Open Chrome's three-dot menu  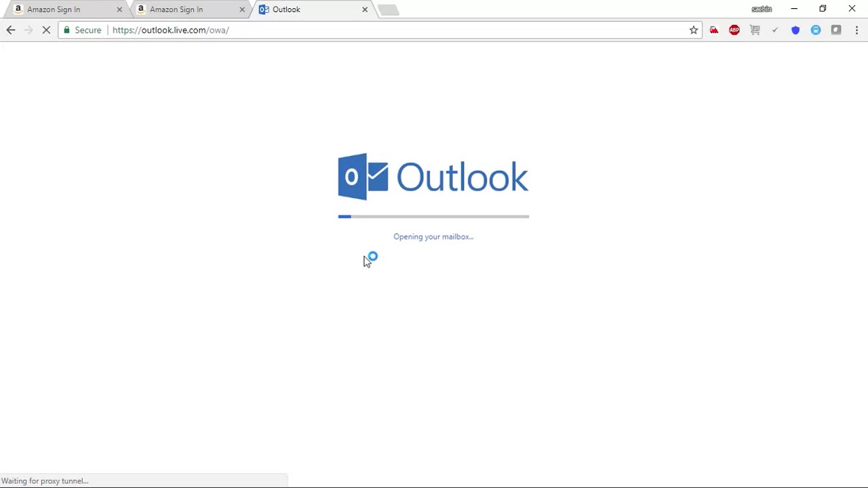click(x=856, y=30)
